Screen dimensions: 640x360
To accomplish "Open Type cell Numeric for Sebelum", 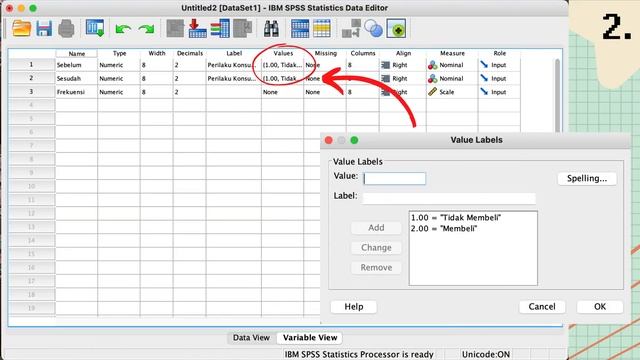I will (119, 65).
